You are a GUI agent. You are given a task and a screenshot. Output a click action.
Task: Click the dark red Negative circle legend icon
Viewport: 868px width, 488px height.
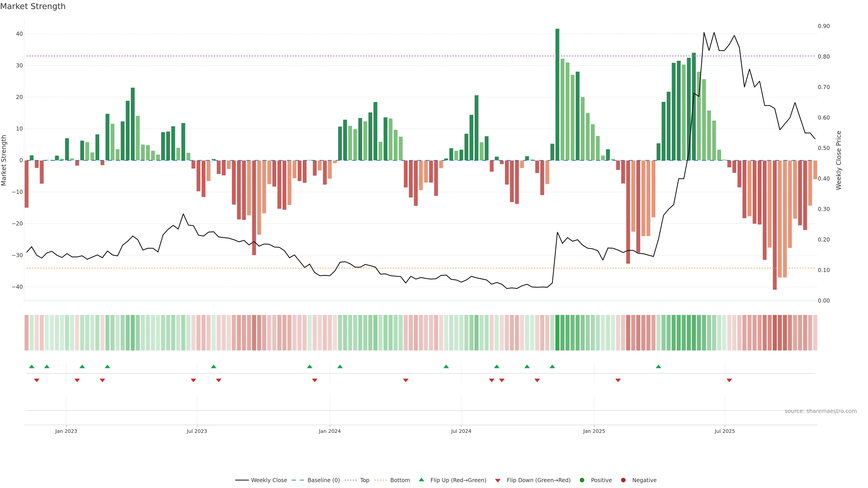click(x=623, y=480)
